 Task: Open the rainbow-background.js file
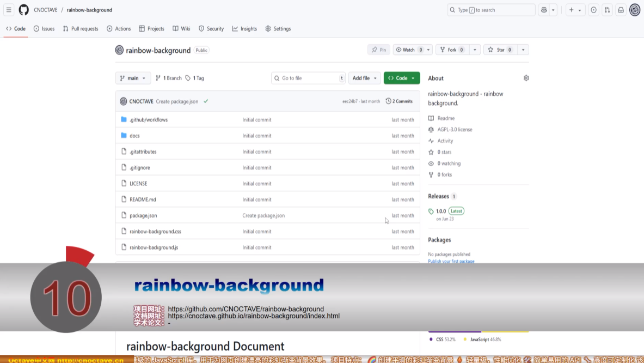pos(154,247)
